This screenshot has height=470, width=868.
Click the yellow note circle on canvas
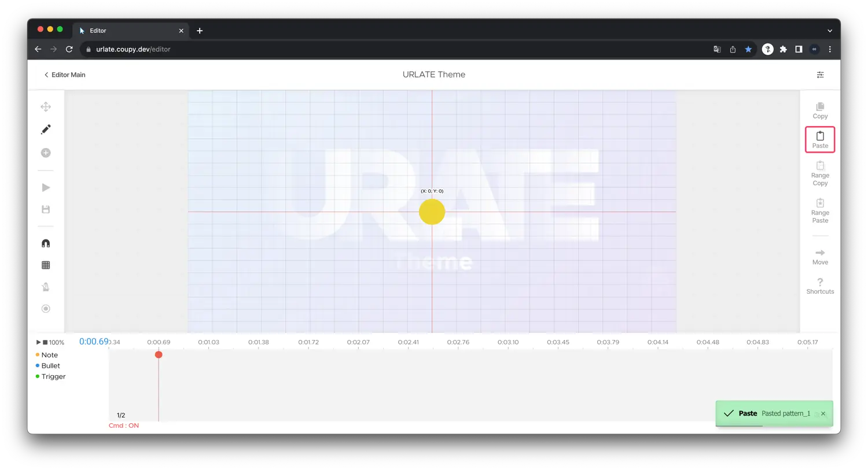click(x=432, y=212)
